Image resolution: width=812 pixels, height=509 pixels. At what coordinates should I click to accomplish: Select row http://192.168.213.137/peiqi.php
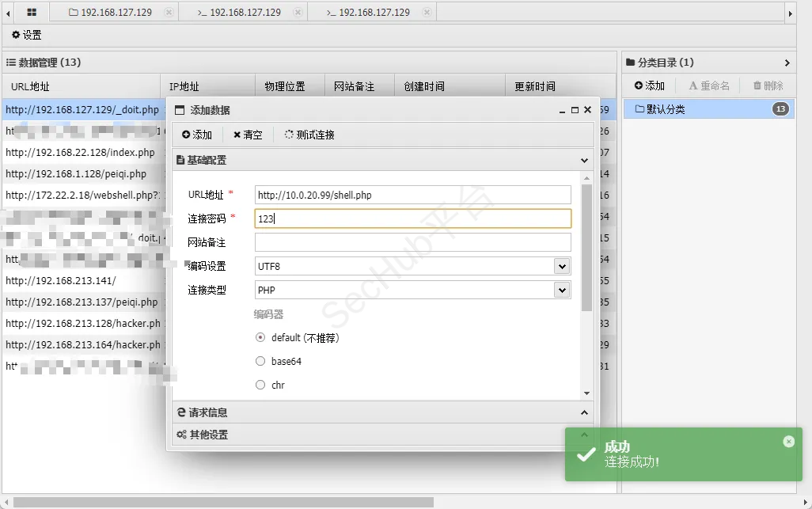[x=82, y=302]
